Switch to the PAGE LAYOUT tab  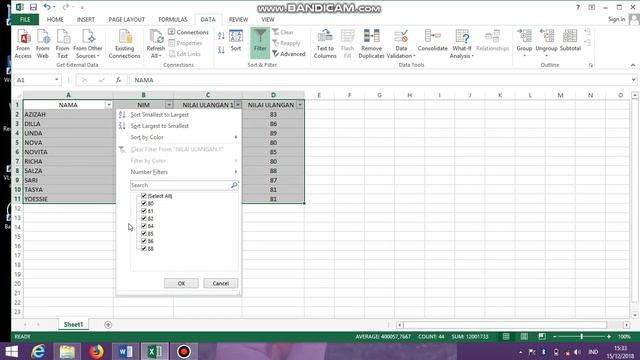(x=127, y=19)
